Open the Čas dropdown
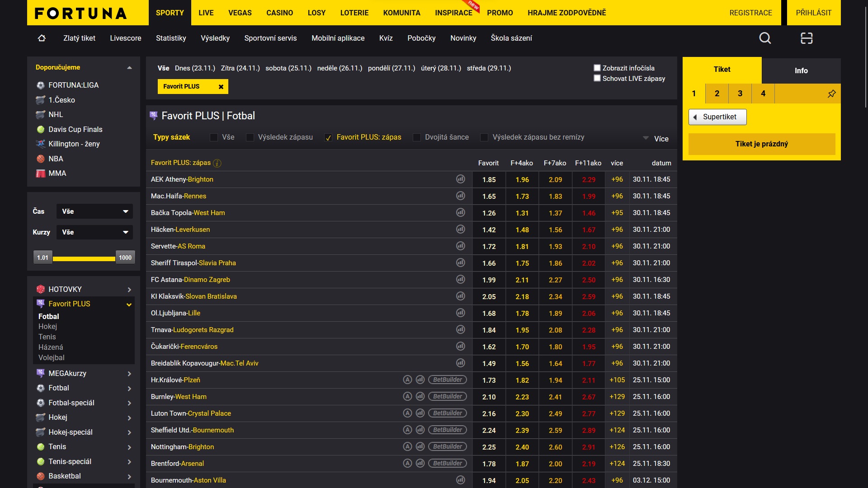 94,211
